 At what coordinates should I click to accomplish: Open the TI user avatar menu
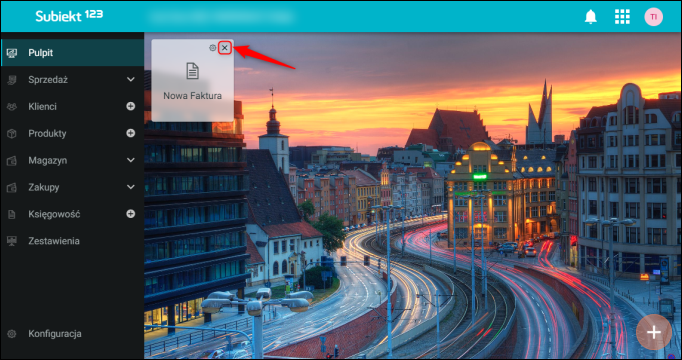pos(653,17)
